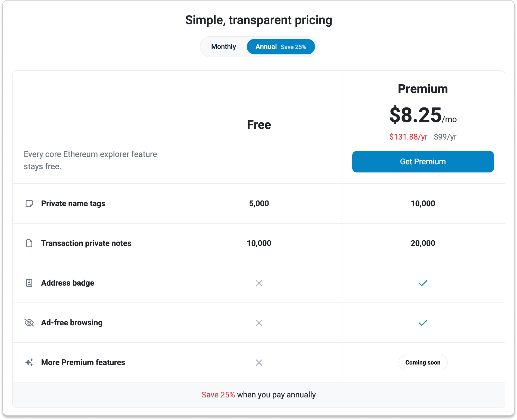This screenshot has width=517, height=420.
Task: Click the green checkmark in Ad-free browsing row
Action: tap(423, 323)
